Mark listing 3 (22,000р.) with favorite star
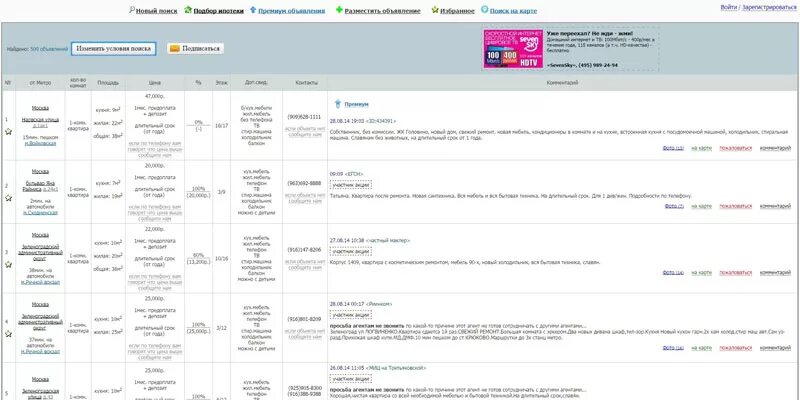 point(8,264)
